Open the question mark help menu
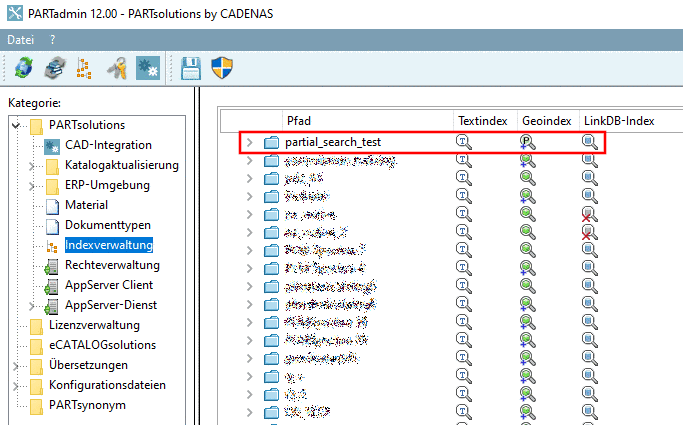This screenshot has height=425, width=683. pos(53,40)
